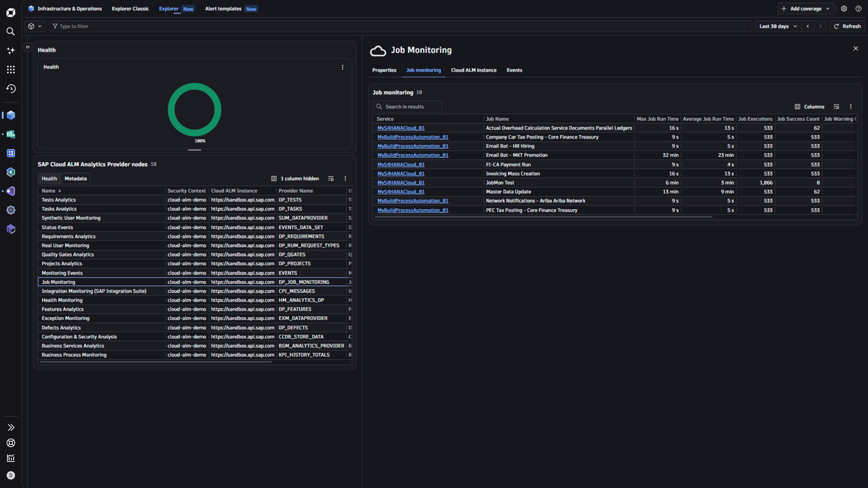Image resolution: width=868 pixels, height=488 pixels.
Task: Open MyBuildProcessAutomation_01 link for PEC Tax Posting
Action: (x=413, y=210)
